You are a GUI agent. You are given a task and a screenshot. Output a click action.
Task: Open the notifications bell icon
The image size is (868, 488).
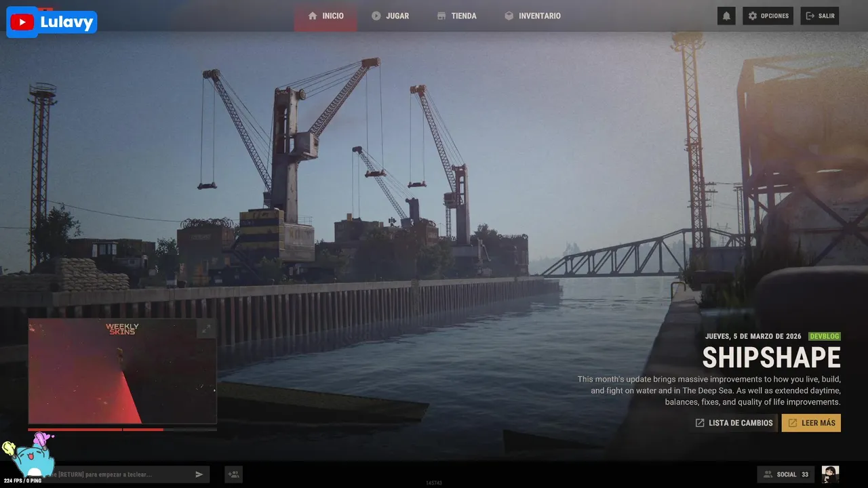[726, 16]
